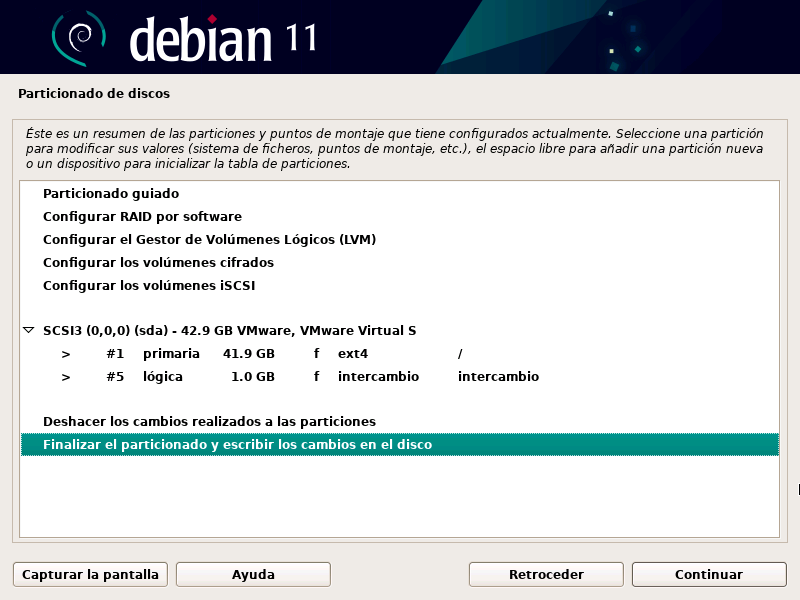Select the SCSI3 (0,0,0) (sda) disk entry
Viewport: 800px width, 600px height.
(229, 331)
